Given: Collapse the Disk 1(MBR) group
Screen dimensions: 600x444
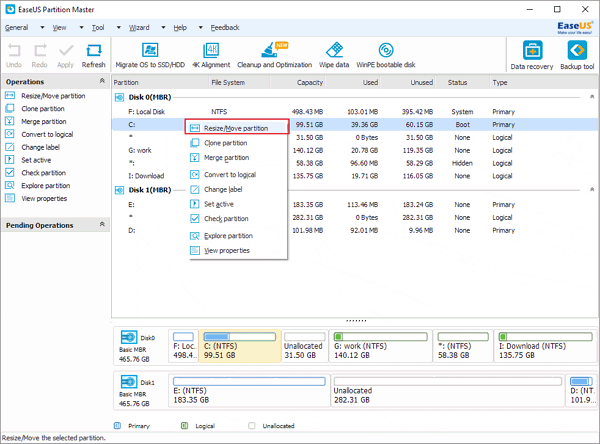Looking at the screenshot, I should tap(592, 189).
